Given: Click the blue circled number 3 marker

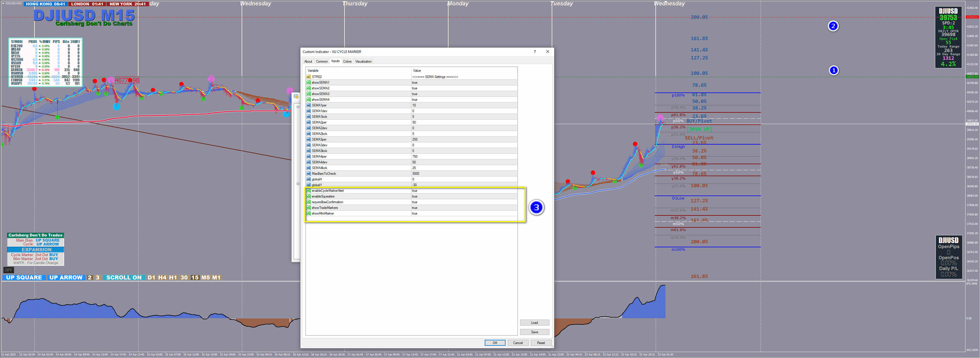Looking at the screenshot, I should point(536,207).
